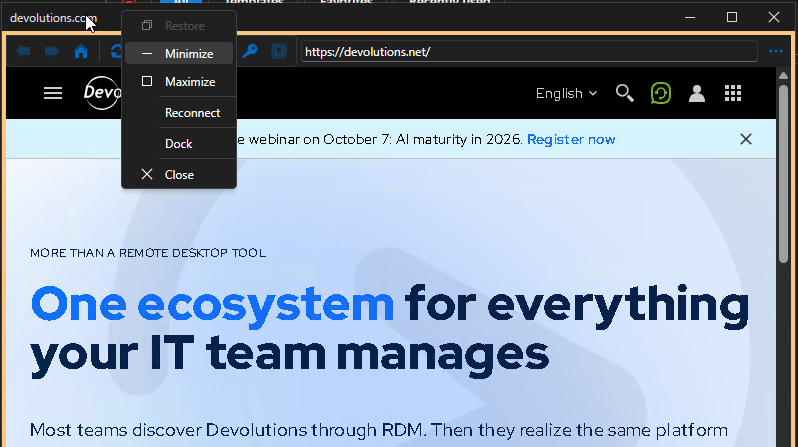The image size is (798, 447).
Task: Open the home page via house icon
Action: tap(81, 51)
